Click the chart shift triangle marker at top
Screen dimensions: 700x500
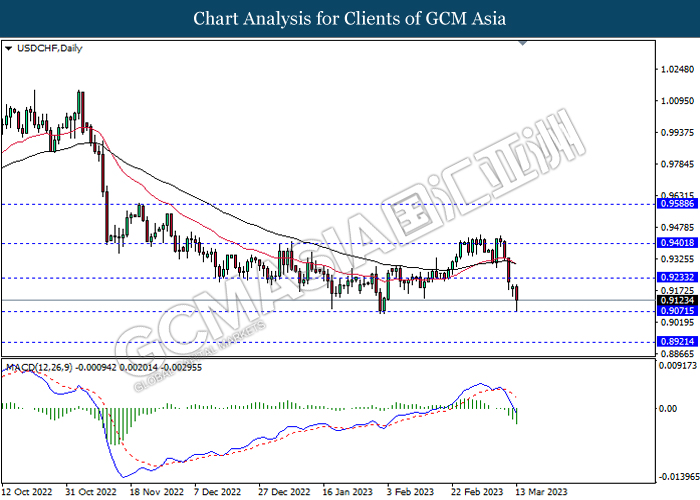(523, 43)
